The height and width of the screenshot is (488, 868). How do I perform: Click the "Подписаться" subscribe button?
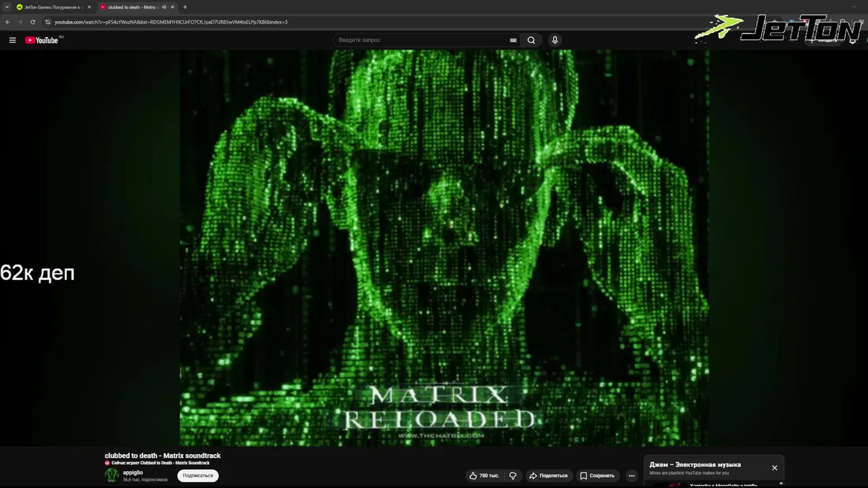(x=197, y=476)
